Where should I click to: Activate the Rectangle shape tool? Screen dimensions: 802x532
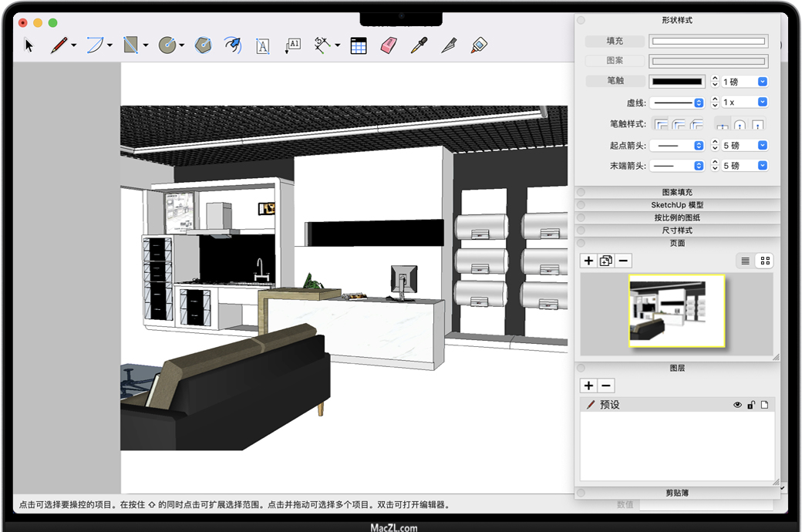[x=131, y=45]
